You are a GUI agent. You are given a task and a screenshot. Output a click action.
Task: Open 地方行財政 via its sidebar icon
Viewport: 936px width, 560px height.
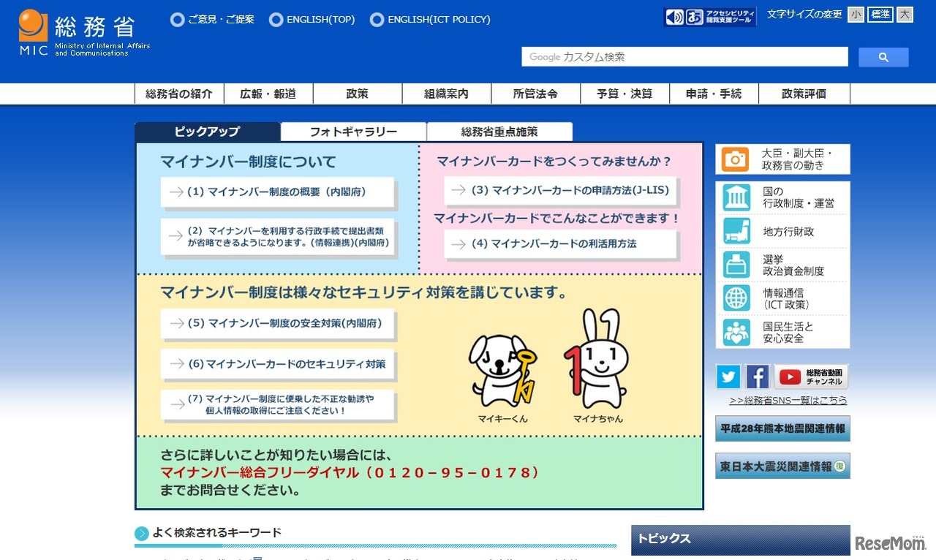(x=735, y=230)
